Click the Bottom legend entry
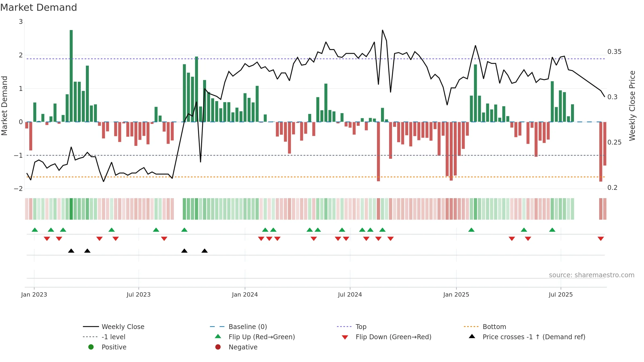644x362 pixels. pyautogui.click(x=485, y=327)
